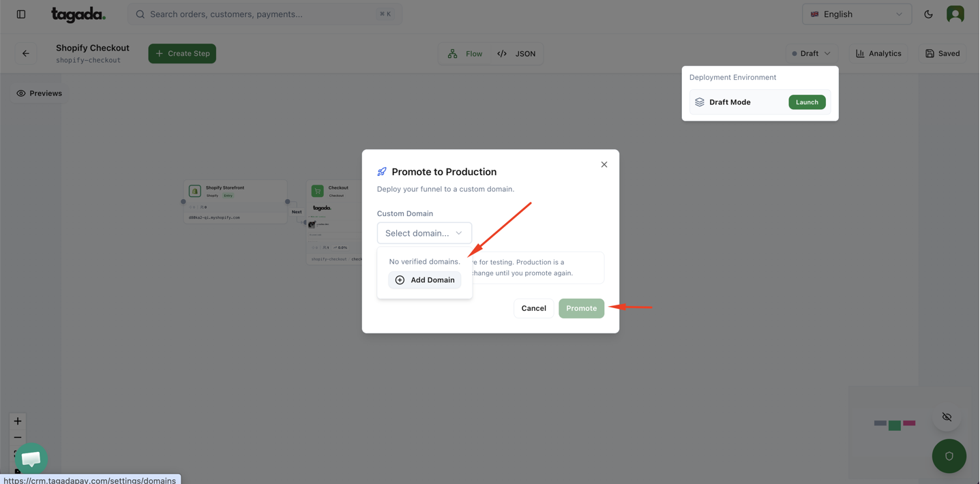Close the Promote to Production dialog

[604, 164]
